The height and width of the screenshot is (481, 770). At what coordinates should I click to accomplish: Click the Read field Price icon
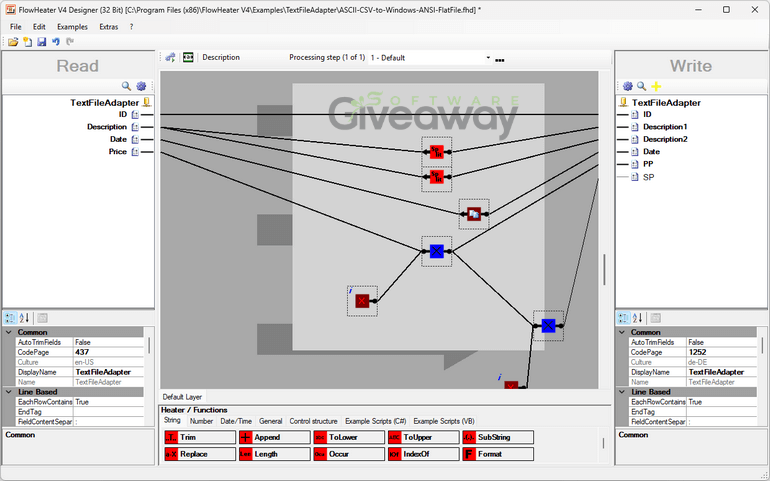pyautogui.click(x=135, y=152)
